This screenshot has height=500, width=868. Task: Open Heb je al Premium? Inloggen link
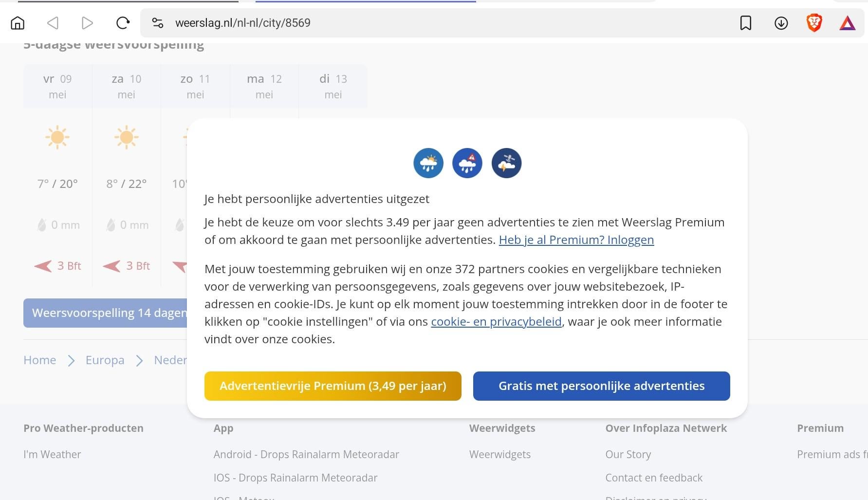(x=576, y=240)
